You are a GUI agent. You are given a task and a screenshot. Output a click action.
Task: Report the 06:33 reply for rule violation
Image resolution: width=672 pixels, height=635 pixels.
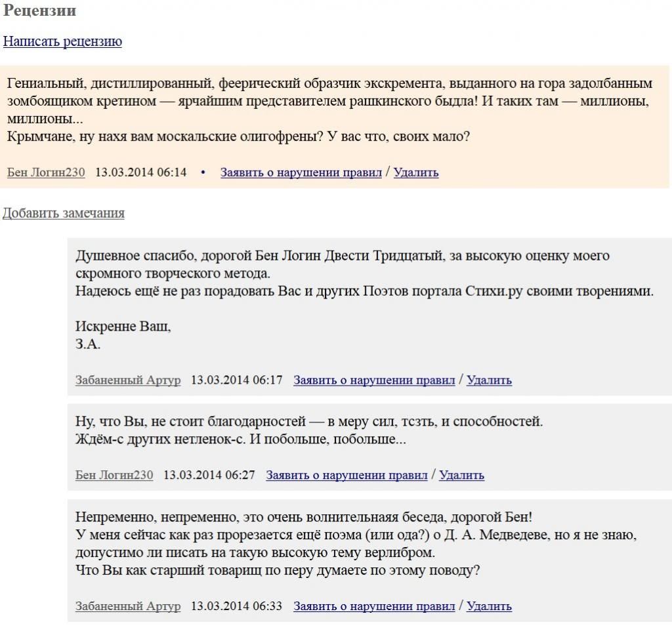(x=374, y=606)
